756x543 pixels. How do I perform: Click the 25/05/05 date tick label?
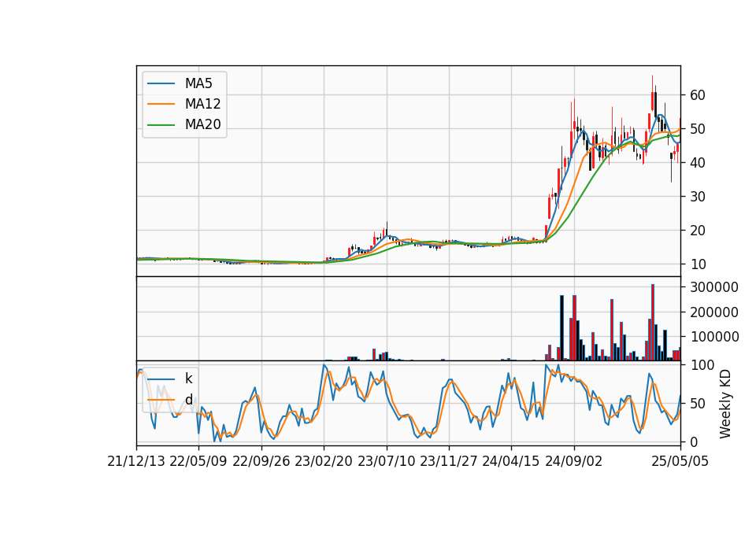[680, 461]
